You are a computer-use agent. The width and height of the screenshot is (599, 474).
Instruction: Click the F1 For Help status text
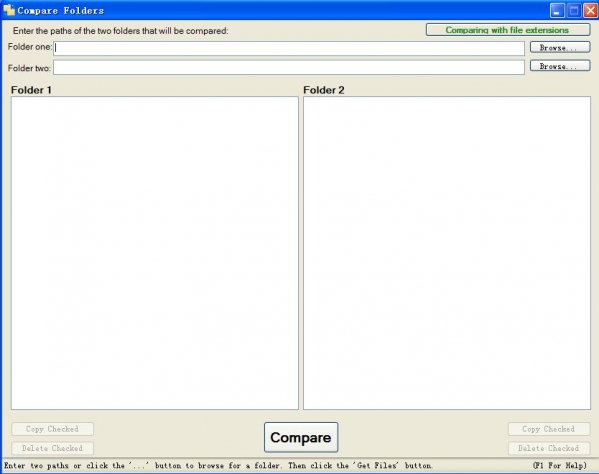click(560, 465)
